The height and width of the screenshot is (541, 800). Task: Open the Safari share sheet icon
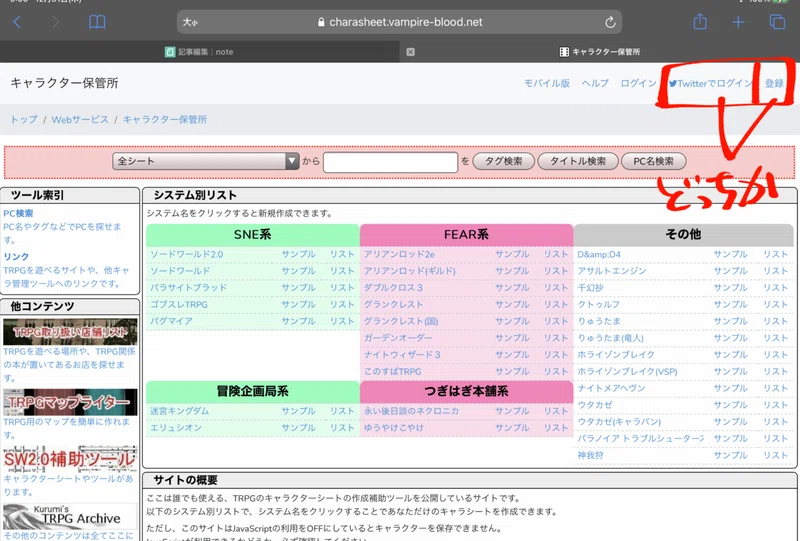pos(700,21)
